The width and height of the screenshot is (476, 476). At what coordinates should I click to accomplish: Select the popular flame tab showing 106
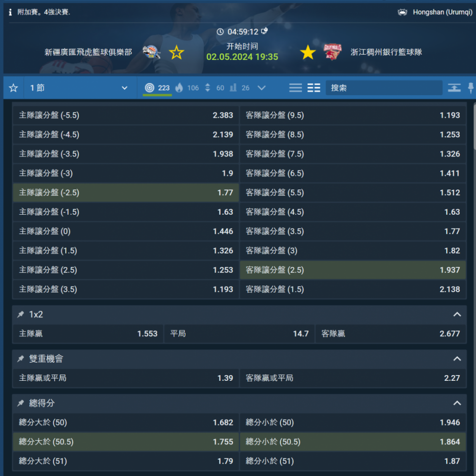pyautogui.click(x=187, y=88)
